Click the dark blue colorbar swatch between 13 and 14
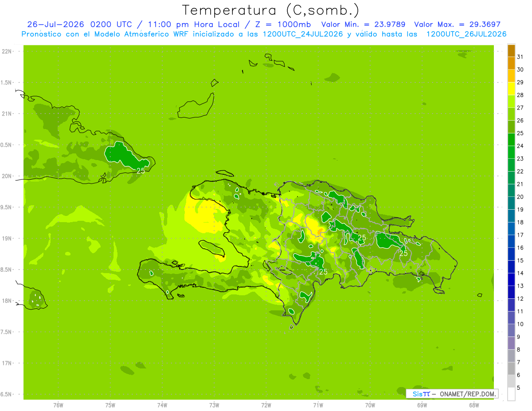Viewport: 532px width, 411px height. [x=511, y=280]
